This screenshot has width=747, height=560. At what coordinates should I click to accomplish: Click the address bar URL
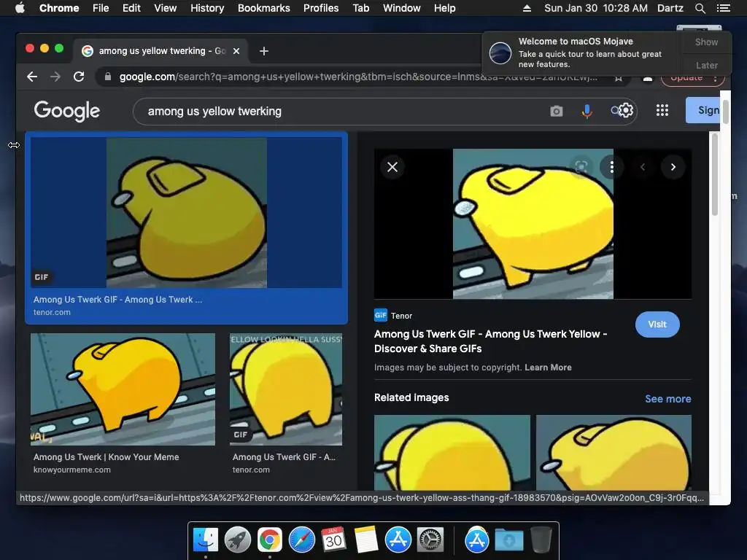[x=357, y=77]
